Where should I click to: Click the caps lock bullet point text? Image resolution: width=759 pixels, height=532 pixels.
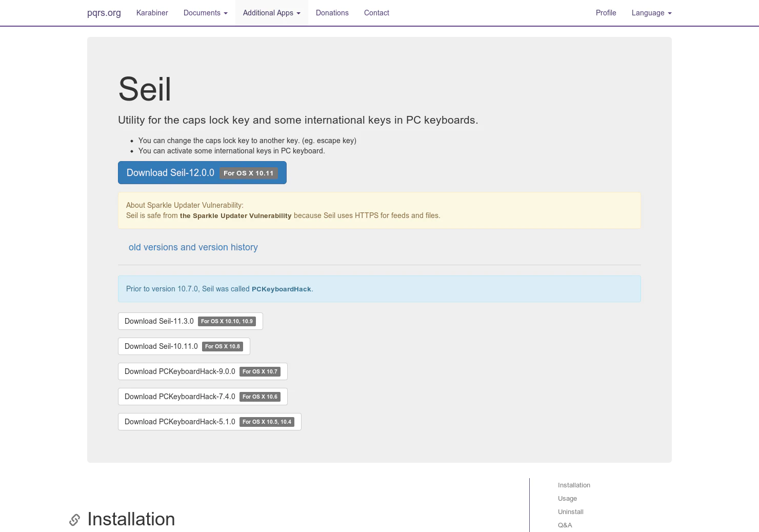click(x=247, y=141)
